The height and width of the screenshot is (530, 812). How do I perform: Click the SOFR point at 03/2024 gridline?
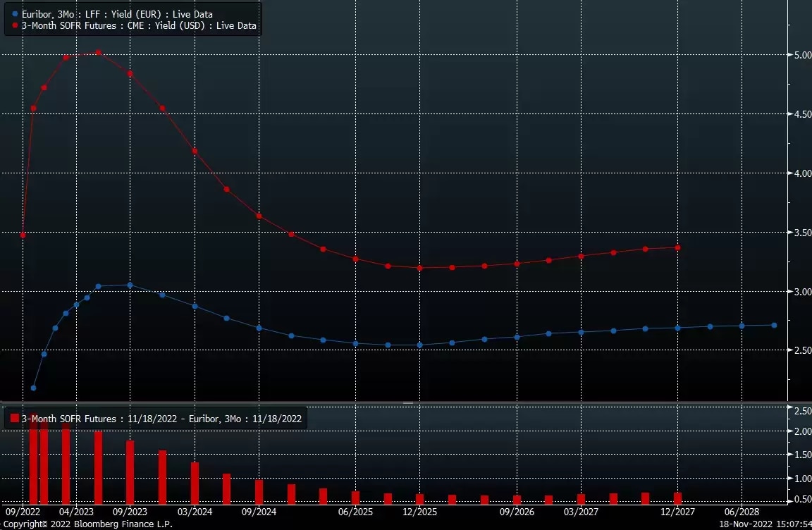pyautogui.click(x=195, y=151)
